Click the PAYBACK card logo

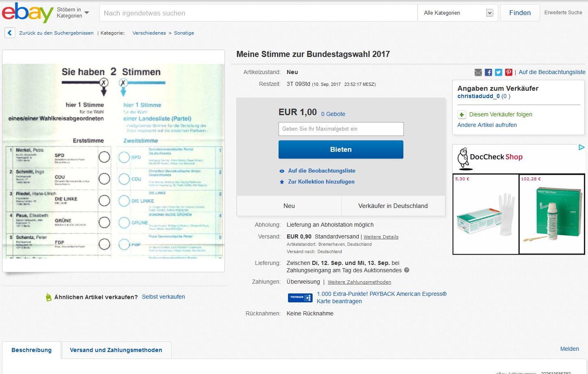pyautogui.click(x=300, y=298)
